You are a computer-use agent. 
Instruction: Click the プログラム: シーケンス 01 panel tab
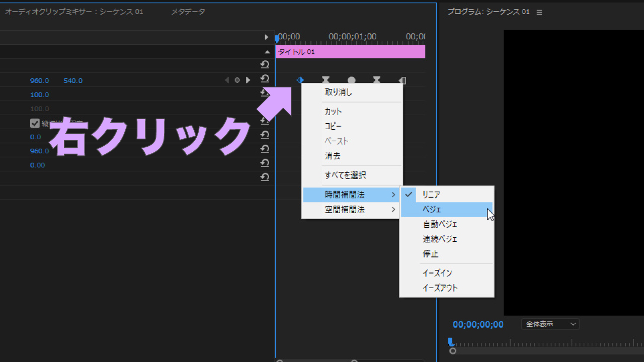[489, 12]
